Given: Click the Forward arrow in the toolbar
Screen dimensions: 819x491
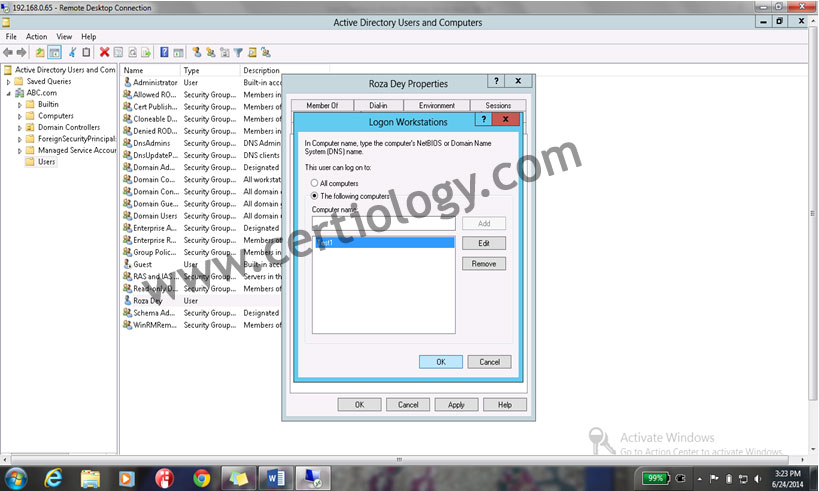Looking at the screenshot, I should (21, 52).
